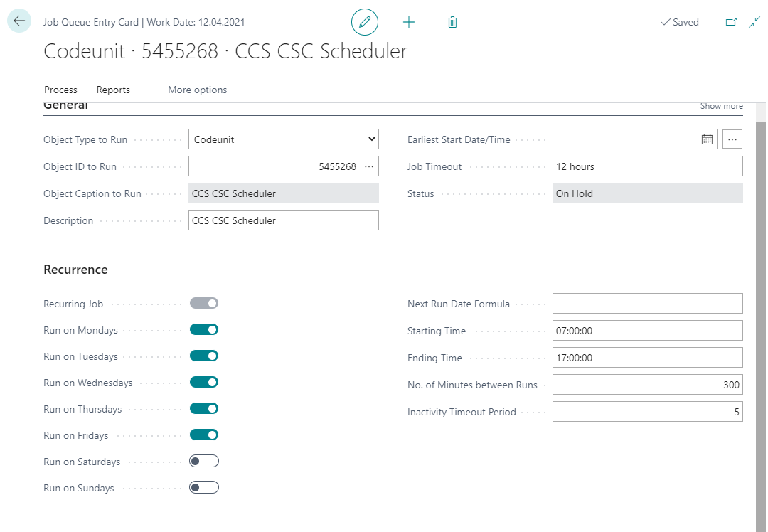The height and width of the screenshot is (532, 768).
Task: Click the Starting Time input field
Action: [647, 331]
